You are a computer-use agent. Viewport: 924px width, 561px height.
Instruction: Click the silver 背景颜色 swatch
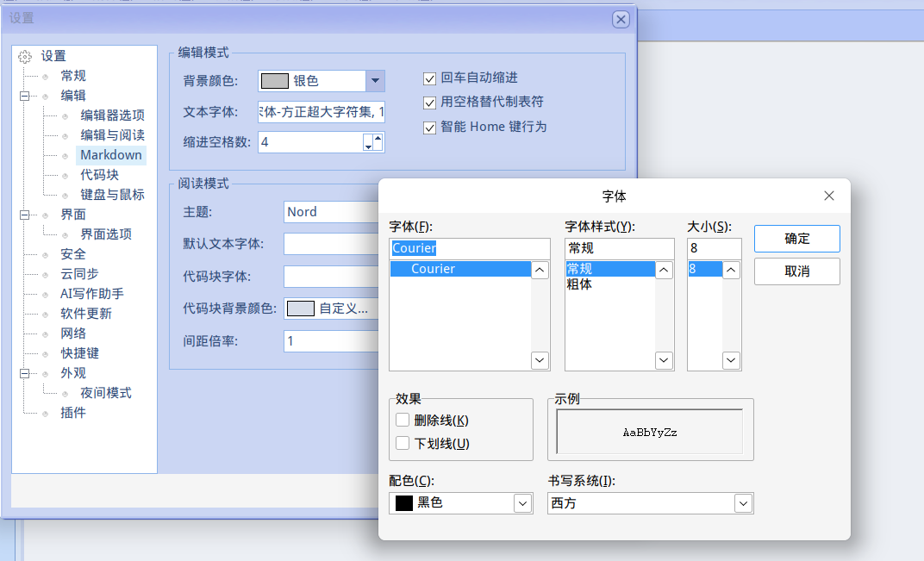pyautogui.click(x=275, y=81)
